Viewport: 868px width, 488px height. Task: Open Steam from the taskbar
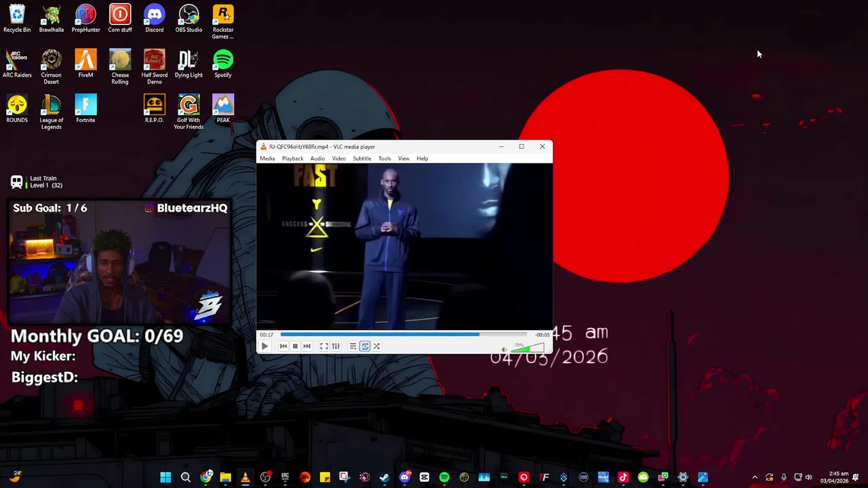tap(384, 478)
